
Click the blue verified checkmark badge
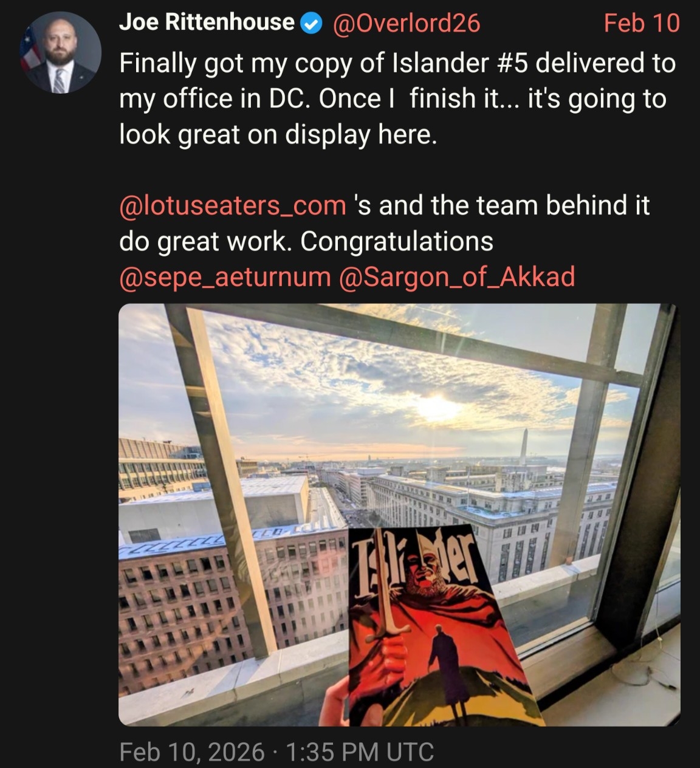click(311, 24)
